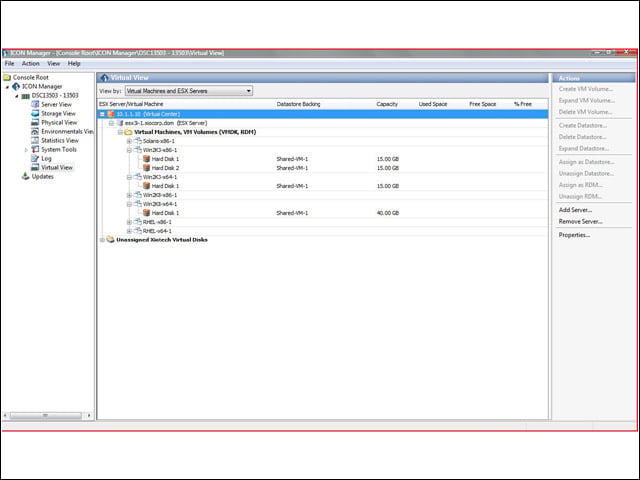The width and height of the screenshot is (640, 480).
Task: Click the Console Root folder icon
Action: pos(7,77)
